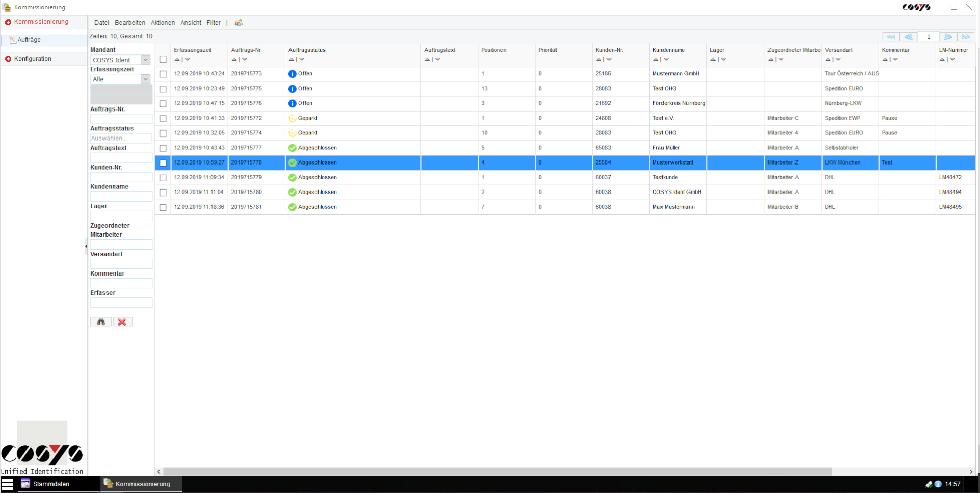Tick the checkbox of the Geparkt row 2019715772
Image resolution: width=980 pixels, height=493 pixels.
tap(163, 118)
